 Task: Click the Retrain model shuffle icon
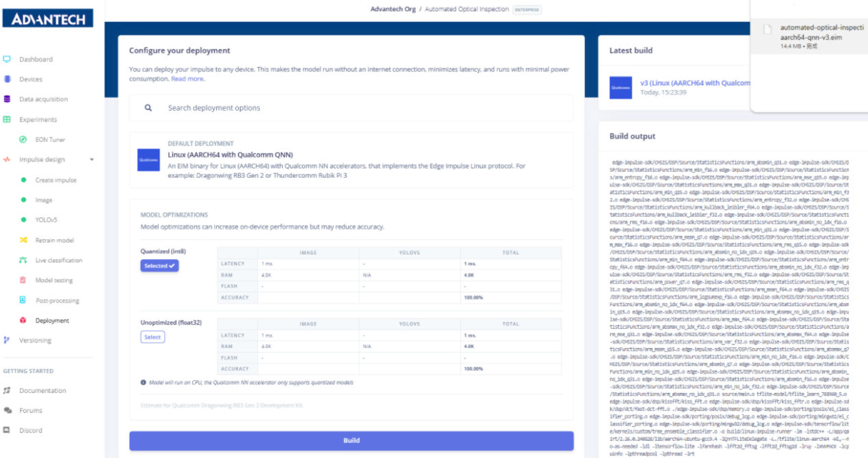23,241
